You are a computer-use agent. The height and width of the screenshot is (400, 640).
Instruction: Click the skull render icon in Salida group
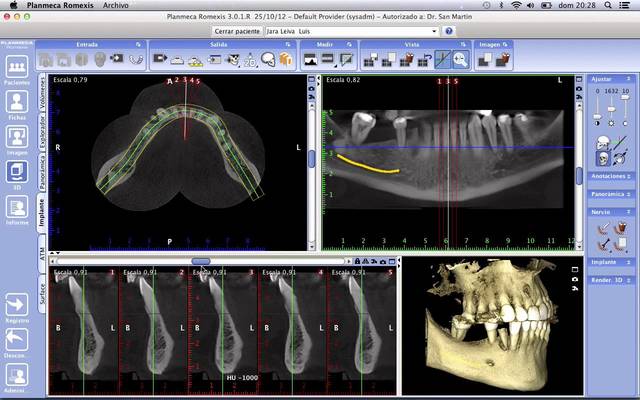click(x=268, y=60)
